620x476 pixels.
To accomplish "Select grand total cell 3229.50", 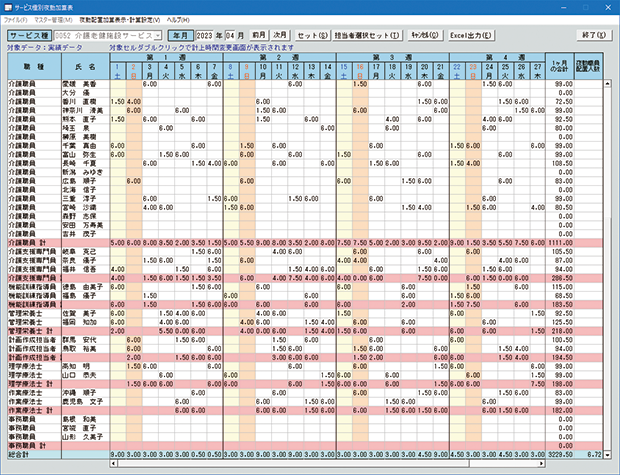I will (x=560, y=455).
